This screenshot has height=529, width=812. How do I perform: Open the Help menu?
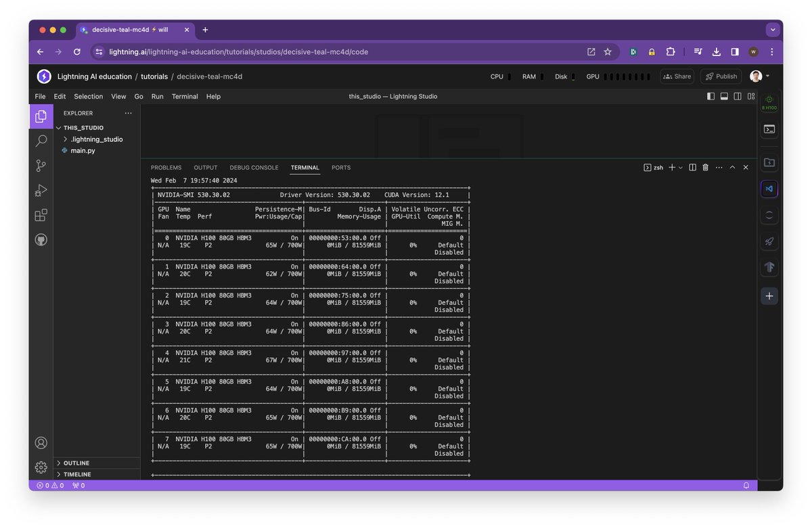tap(213, 96)
